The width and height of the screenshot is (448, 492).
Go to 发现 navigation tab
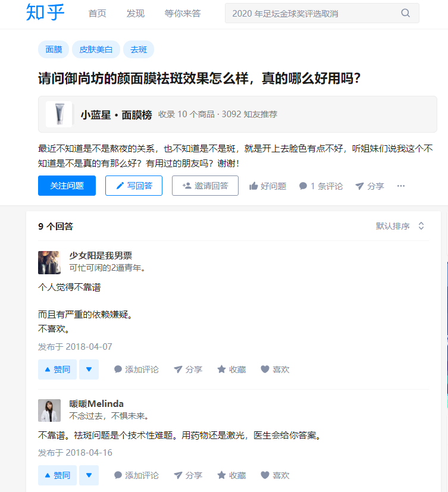136,13
